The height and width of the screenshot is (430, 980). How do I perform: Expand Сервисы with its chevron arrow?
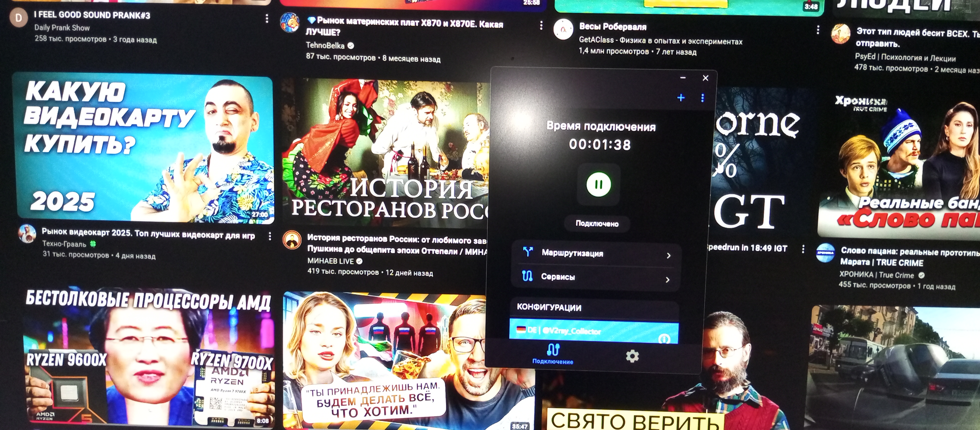coord(668,280)
